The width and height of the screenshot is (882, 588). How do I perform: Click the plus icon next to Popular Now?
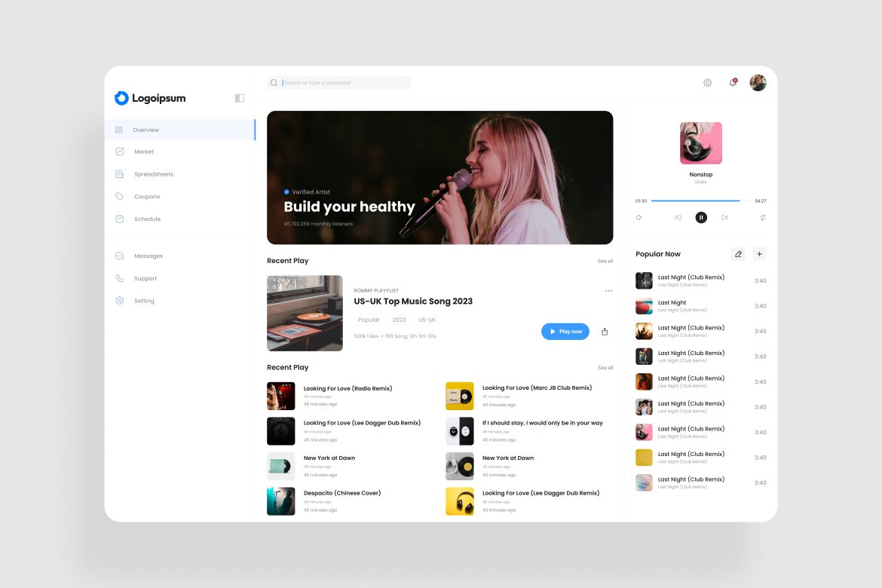pyautogui.click(x=759, y=254)
